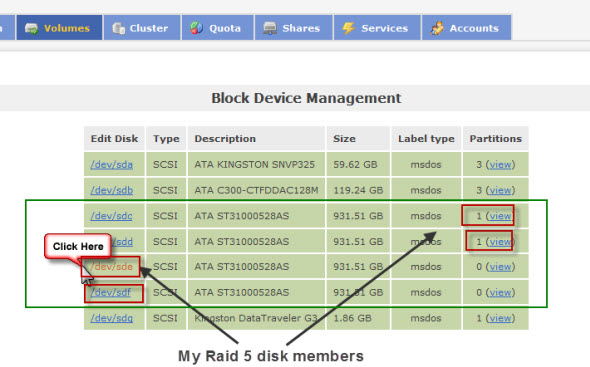The height and width of the screenshot is (367, 590).
Task: Click the Volumes tab disk icon
Action: (x=31, y=29)
